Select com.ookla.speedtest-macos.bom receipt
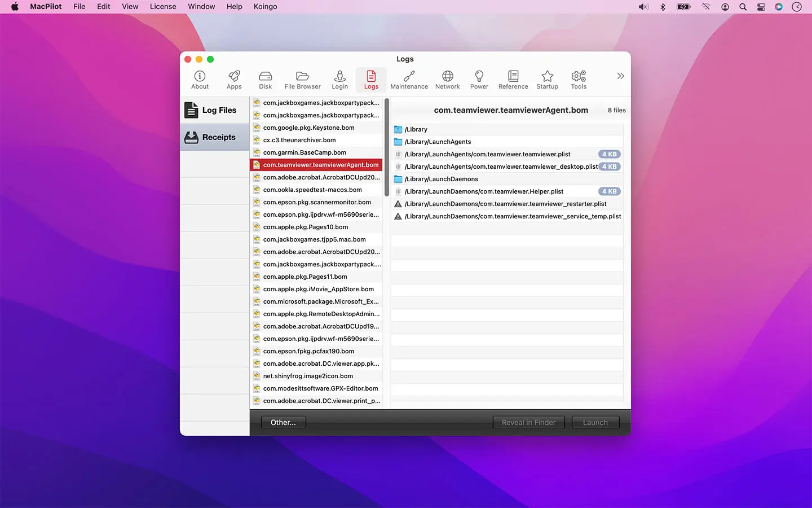The image size is (812, 508). [316, 190]
